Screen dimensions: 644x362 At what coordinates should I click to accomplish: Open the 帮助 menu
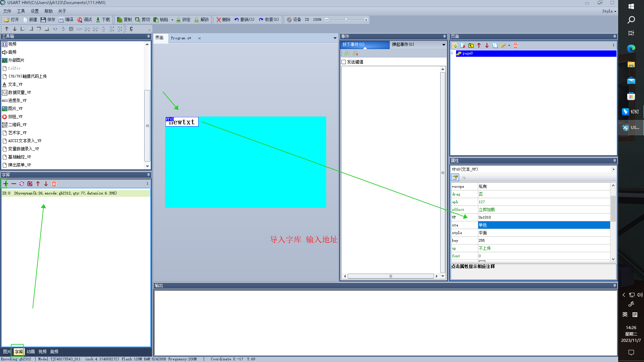[x=49, y=11]
